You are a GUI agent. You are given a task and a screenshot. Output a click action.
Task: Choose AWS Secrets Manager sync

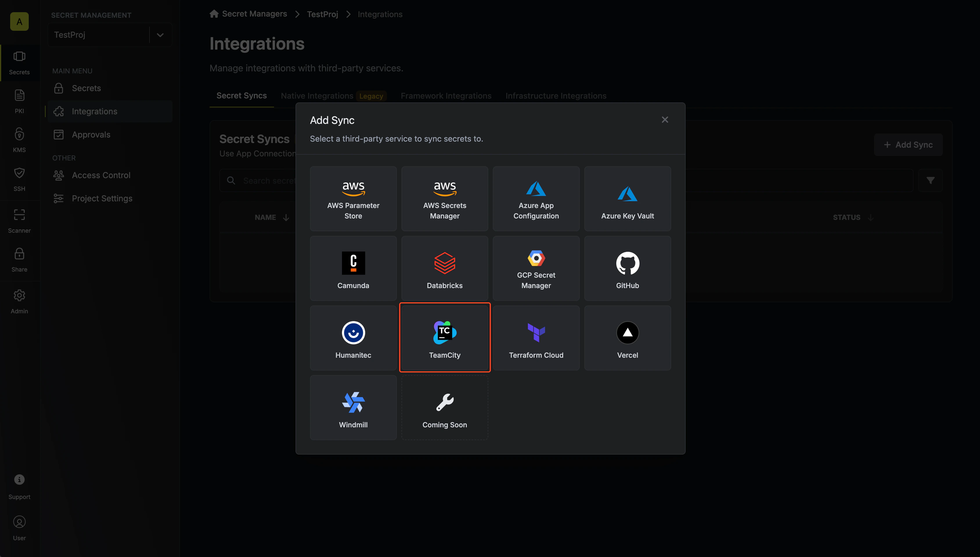pos(445,198)
